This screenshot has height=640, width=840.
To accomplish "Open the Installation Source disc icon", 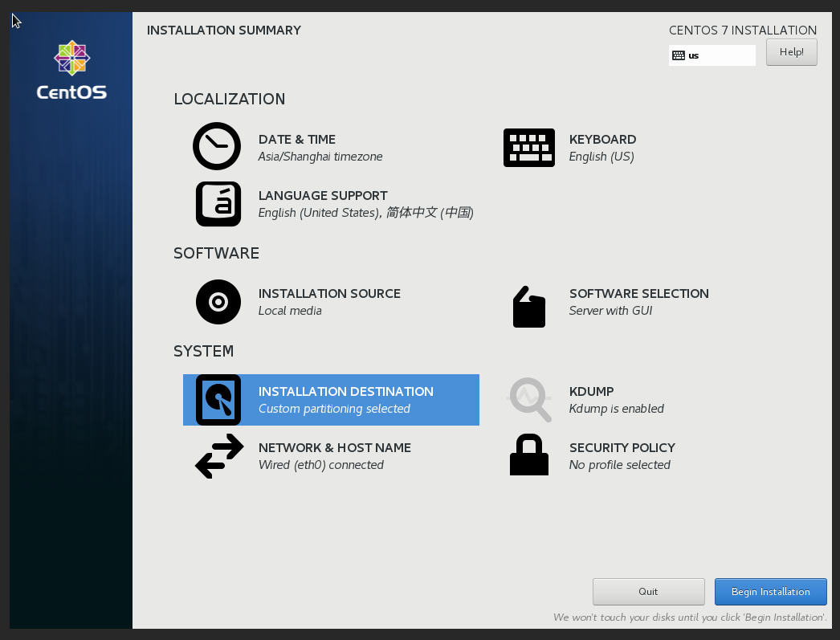I will pyautogui.click(x=218, y=302).
